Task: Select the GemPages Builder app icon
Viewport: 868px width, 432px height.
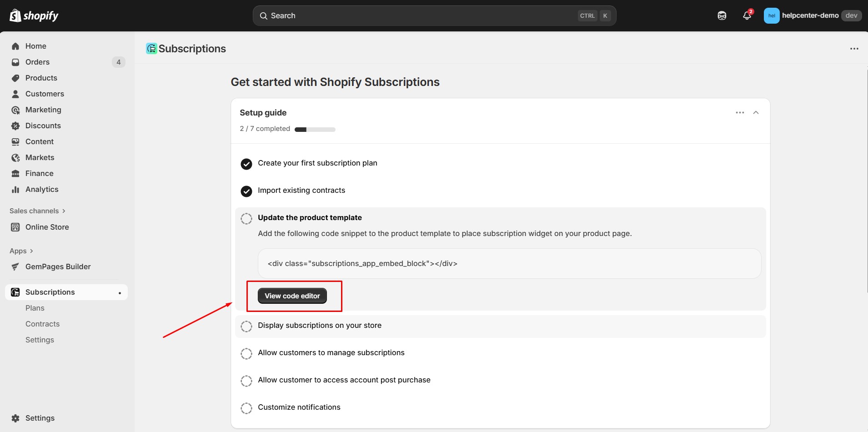Action: [x=15, y=266]
